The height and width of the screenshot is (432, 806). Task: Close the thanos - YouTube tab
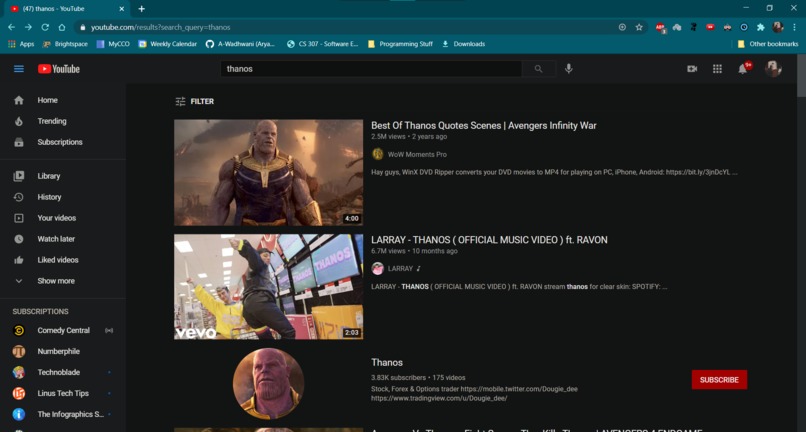(x=121, y=9)
